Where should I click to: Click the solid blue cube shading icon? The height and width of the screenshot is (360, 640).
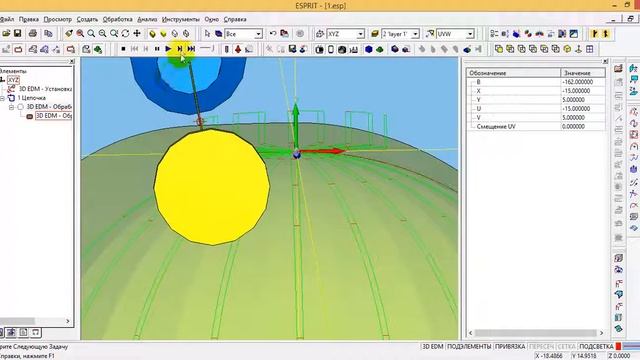[x=369, y=49]
